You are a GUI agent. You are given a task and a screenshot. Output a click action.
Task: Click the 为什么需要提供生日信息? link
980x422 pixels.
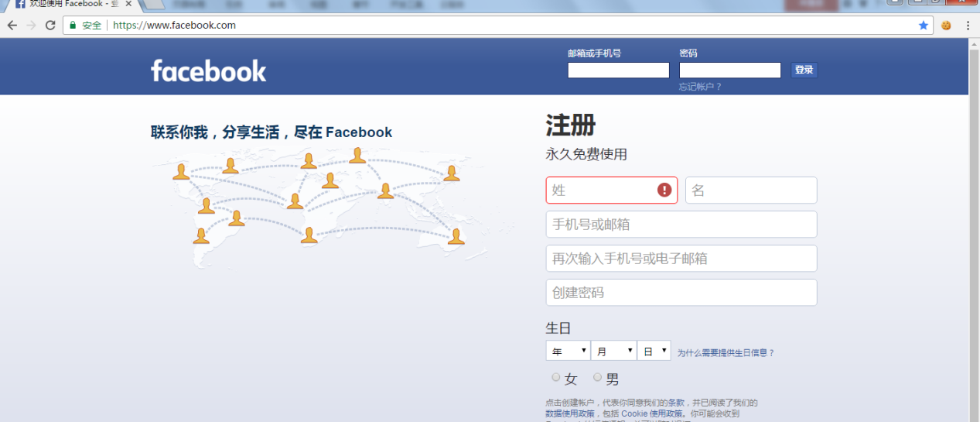coord(726,352)
